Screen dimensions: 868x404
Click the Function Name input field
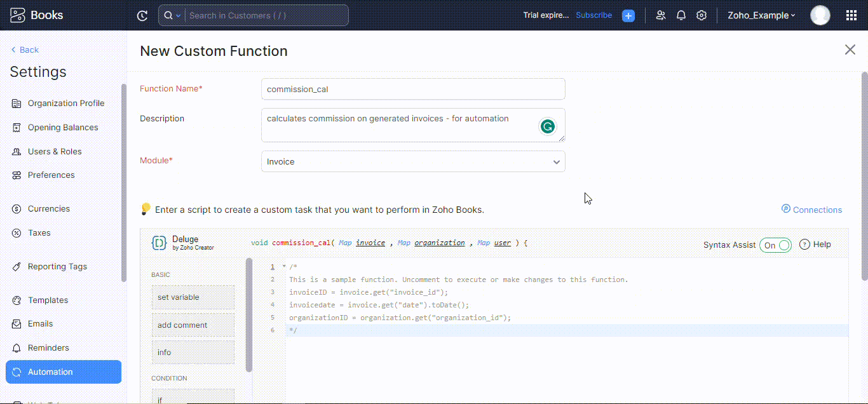tap(413, 89)
